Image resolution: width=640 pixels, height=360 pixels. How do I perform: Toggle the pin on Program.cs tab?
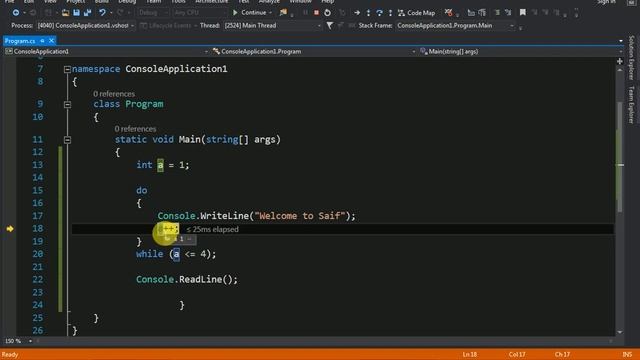click(x=42, y=41)
